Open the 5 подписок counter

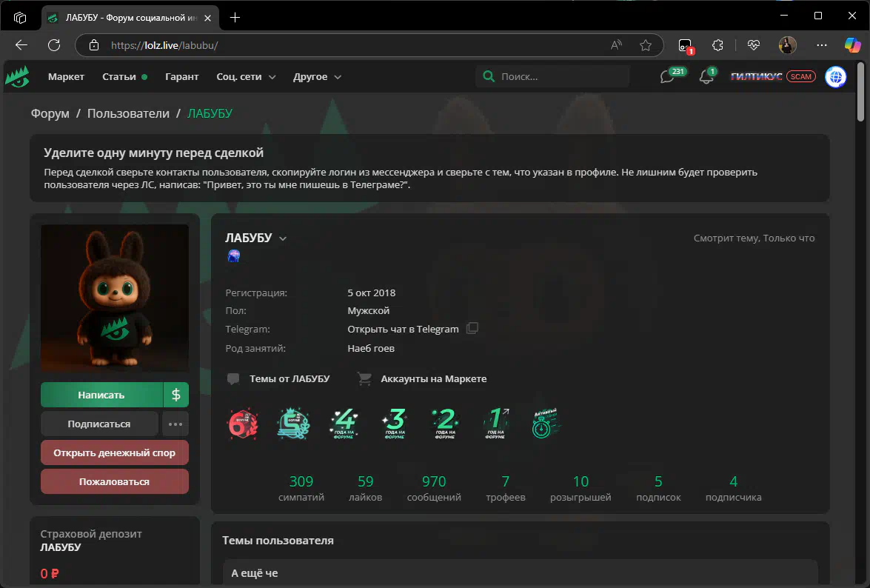[658, 488]
